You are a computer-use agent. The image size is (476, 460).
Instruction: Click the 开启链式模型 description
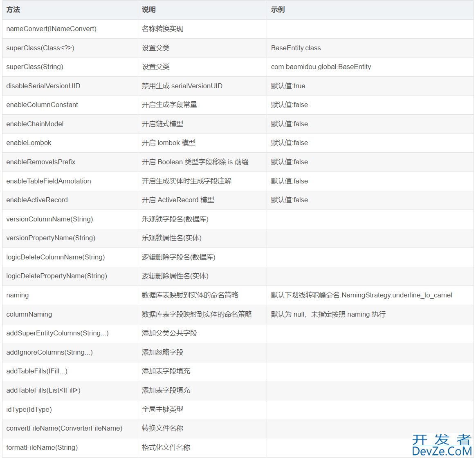[x=162, y=124]
